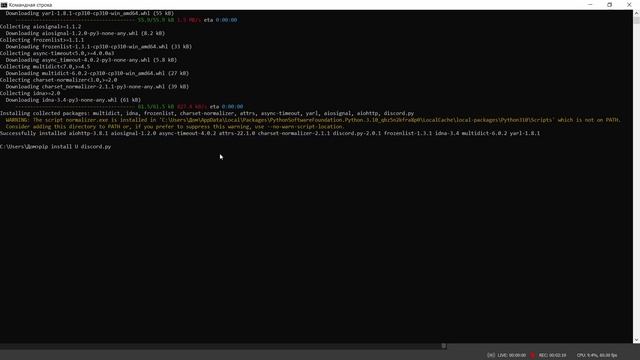The width and height of the screenshot is (640, 360).
Task: Click the 'Downloading async_timeout-4.0.2' line
Action: coord(91,60)
